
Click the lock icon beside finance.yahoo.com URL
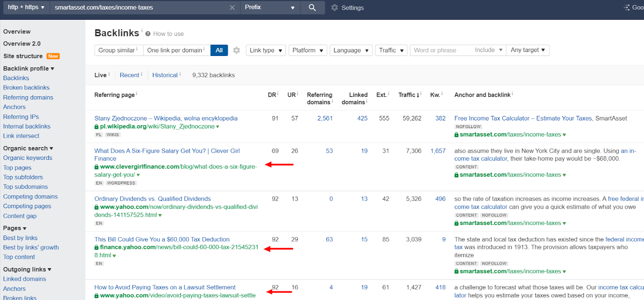(x=97, y=247)
